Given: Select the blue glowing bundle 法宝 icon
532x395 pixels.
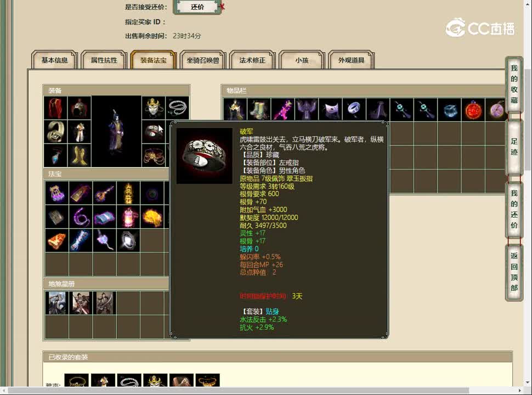Looking at the screenshot, I should tap(81, 240).
